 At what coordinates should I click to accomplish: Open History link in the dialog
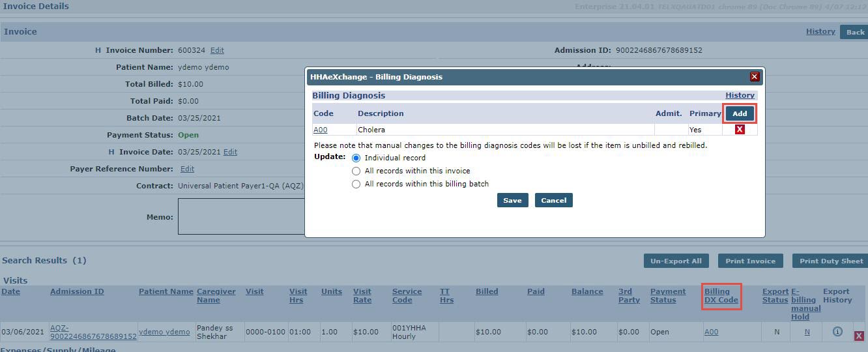click(740, 95)
